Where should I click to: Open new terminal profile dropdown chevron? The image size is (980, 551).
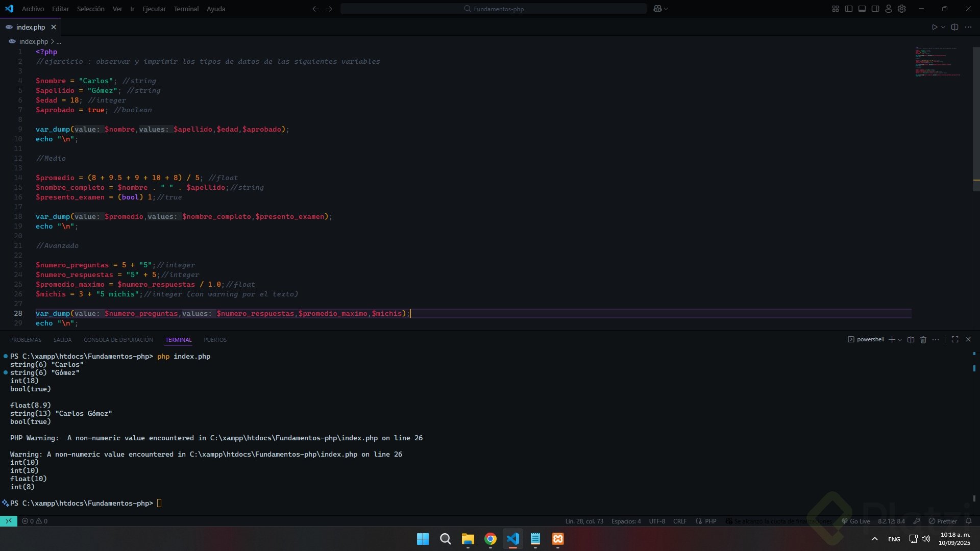(900, 340)
